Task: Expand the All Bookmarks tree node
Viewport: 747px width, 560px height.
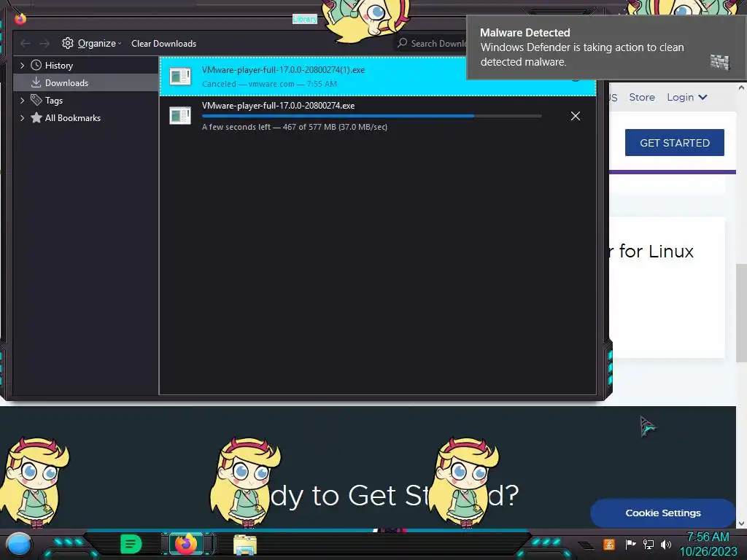Action: coord(22,117)
